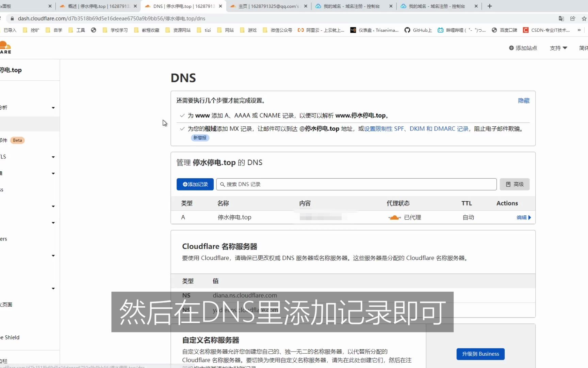Open the 教程收藏 bookmark folder
This screenshot has width=588, height=368.
pos(147,30)
